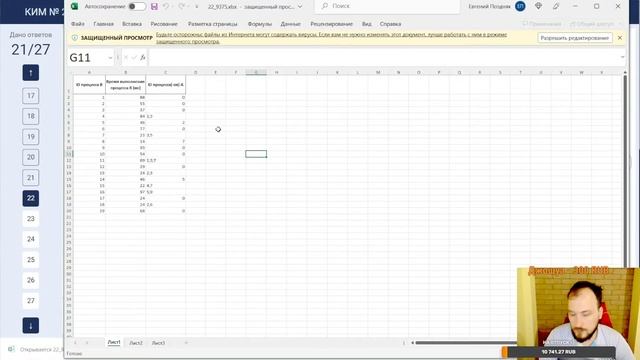Expand the formula bar chevron
This screenshot has width=640, height=360.
click(622, 58)
